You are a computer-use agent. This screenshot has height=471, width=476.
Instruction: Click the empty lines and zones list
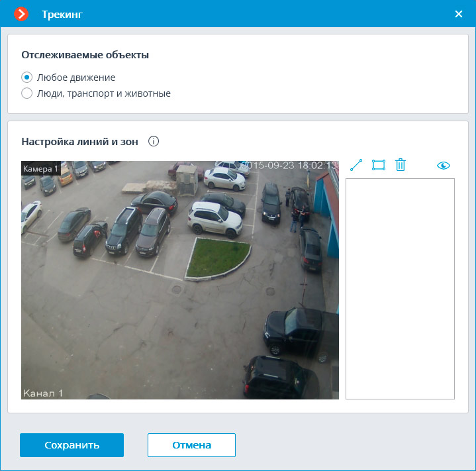coord(400,288)
